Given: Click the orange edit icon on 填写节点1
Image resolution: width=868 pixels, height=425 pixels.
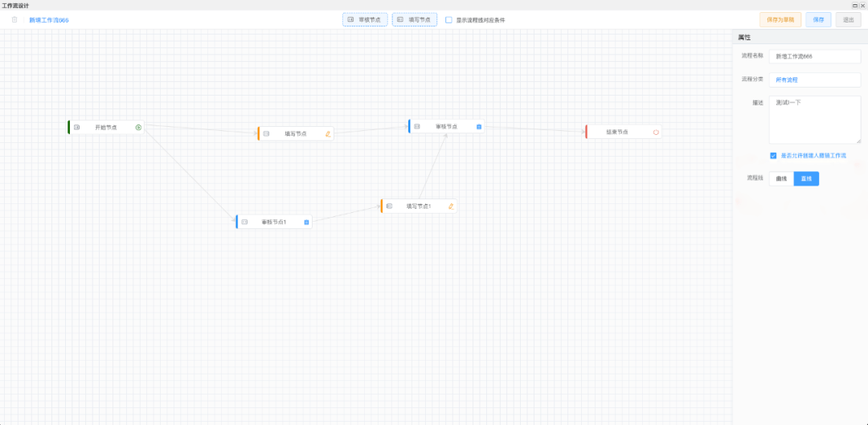Looking at the screenshot, I should pyautogui.click(x=451, y=206).
